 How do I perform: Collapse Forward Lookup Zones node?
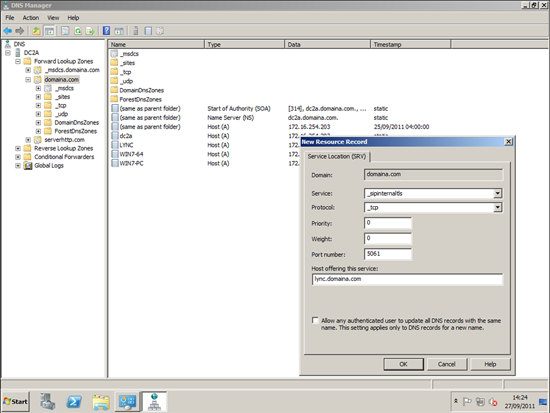(x=18, y=61)
